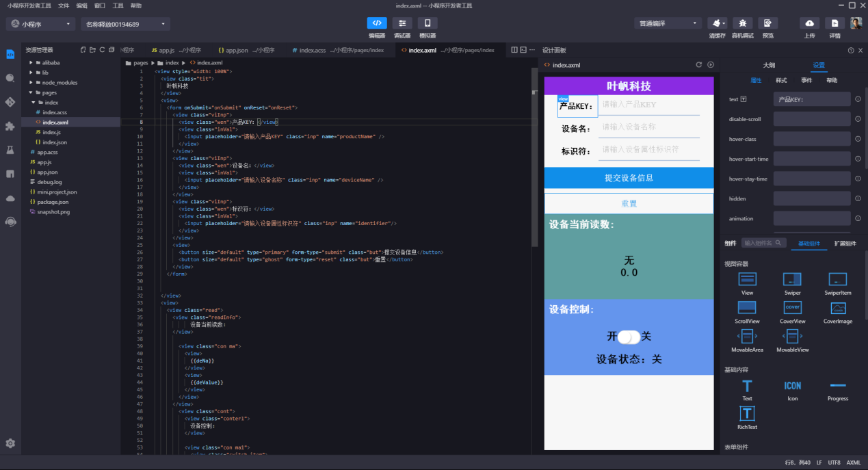Open the 详情 details panel

point(835,23)
